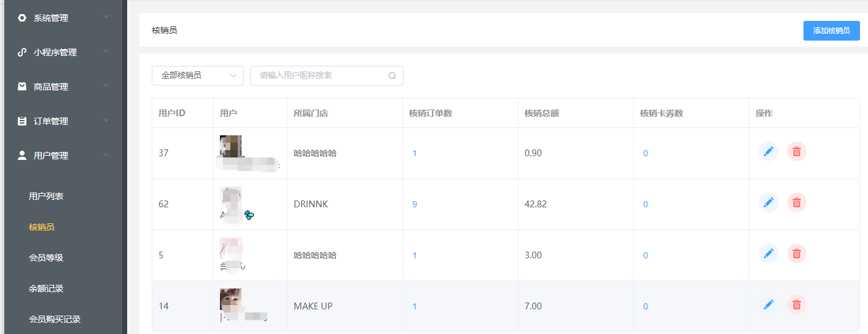The image size is (868, 334).
Task: Click order count 9 link for DRINNK
Action: point(415,204)
